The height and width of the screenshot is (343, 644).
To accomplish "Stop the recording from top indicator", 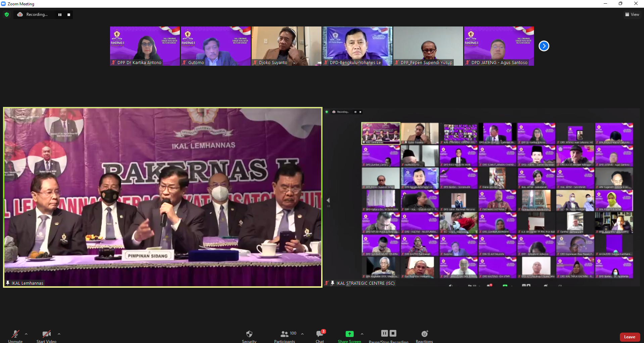I will (x=69, y=15).
